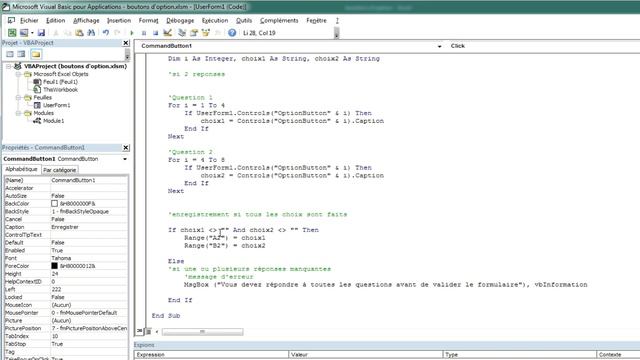Collapse the Feuilles folder
This screenshot has width=640, height=360.
coord(18,98)
